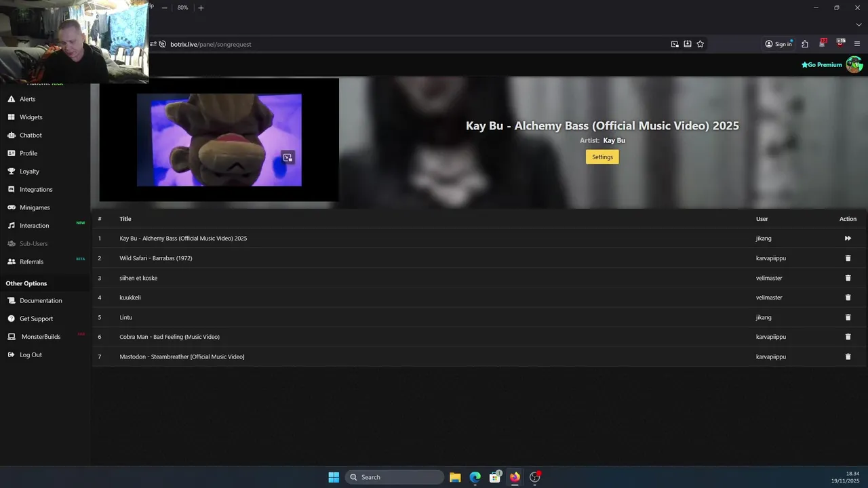Click the extension icon with badge 12

point(823,43)
